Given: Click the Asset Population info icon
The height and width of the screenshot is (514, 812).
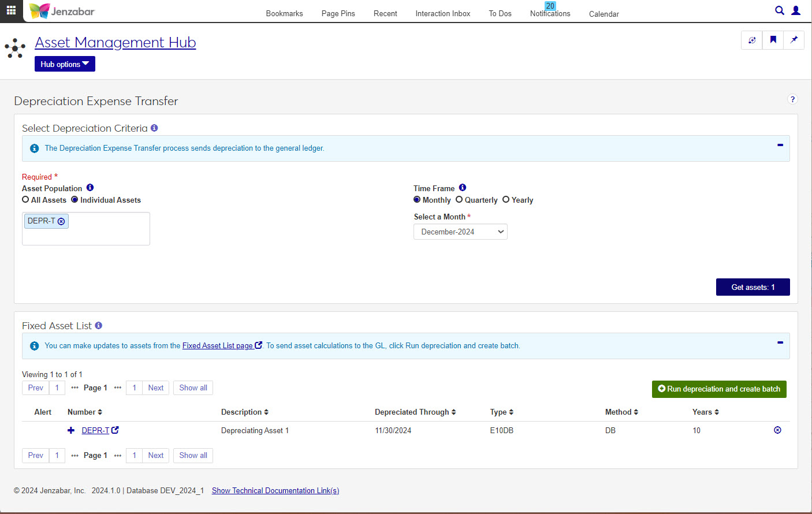Looking at the screenshot, I should click(x=90, y=188).
